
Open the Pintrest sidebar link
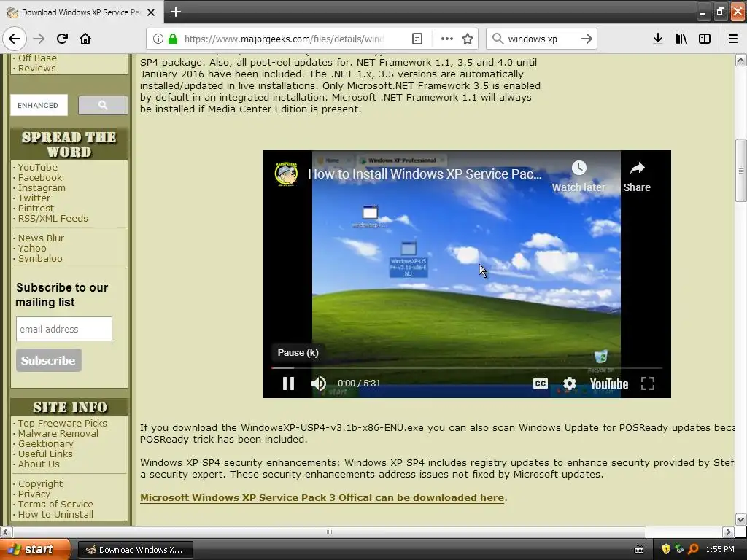(36, 208)
